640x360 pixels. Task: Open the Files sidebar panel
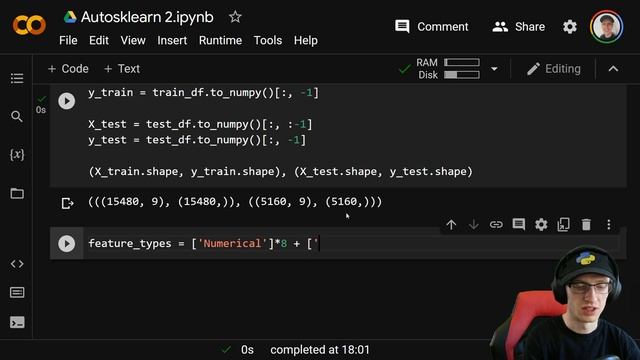[17, 193]
